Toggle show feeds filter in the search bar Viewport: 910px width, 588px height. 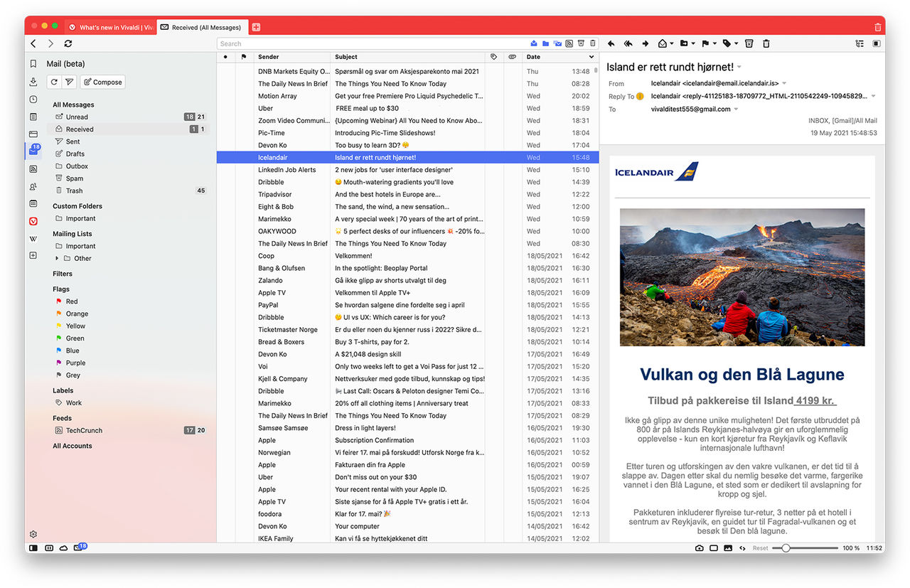click(569, 43)
